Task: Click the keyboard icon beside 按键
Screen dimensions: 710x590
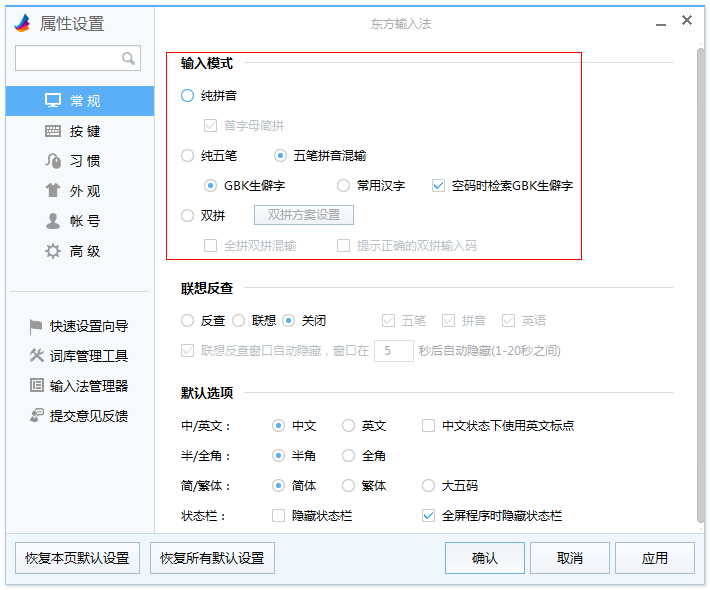Action: 53,131
